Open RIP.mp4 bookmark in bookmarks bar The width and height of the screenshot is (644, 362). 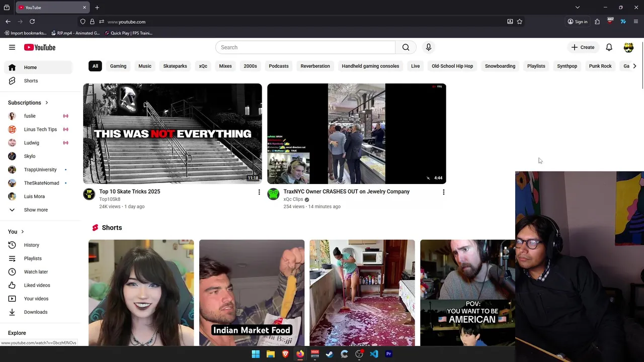75,33
